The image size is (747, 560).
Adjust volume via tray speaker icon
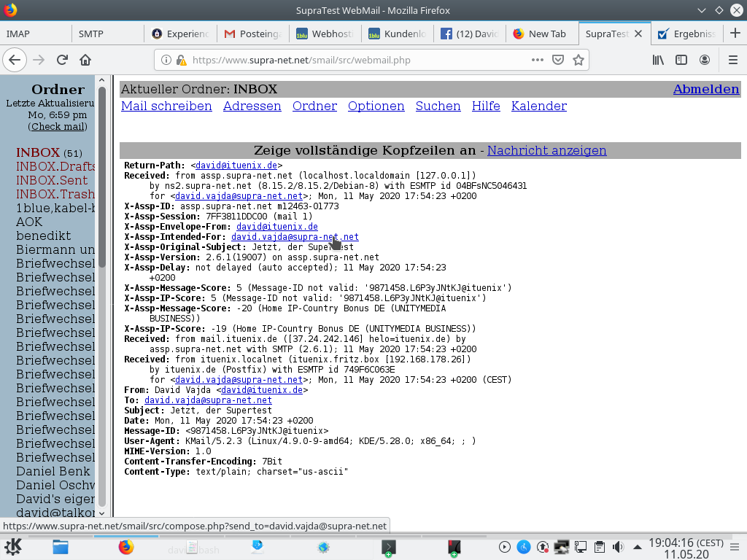pyautogui.click(x=618, y=547)
